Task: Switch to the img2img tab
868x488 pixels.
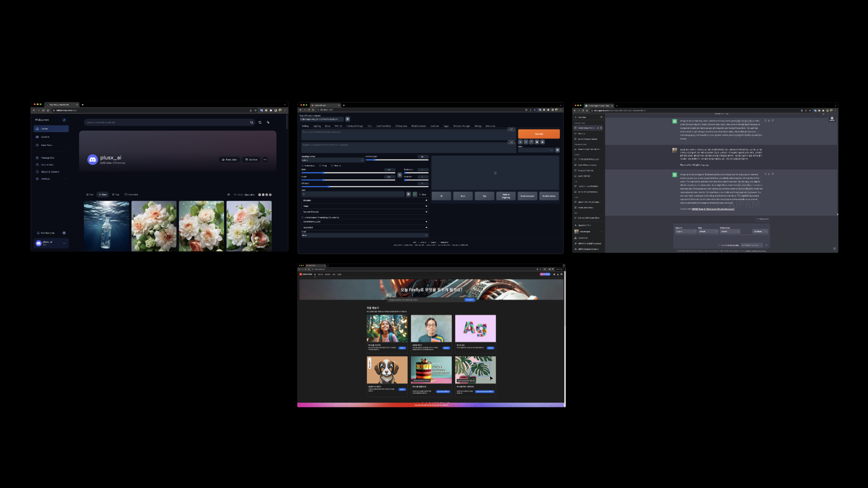Action: click(317, 126)
